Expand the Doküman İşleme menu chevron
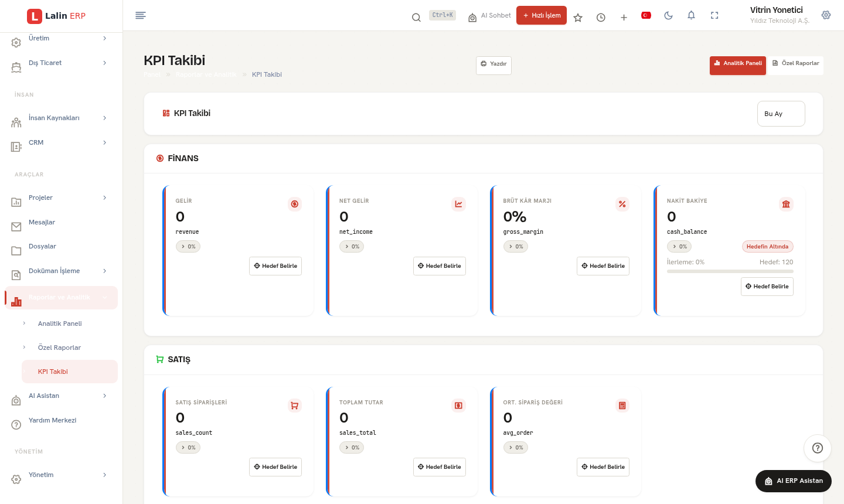 [x=105, y=271]
